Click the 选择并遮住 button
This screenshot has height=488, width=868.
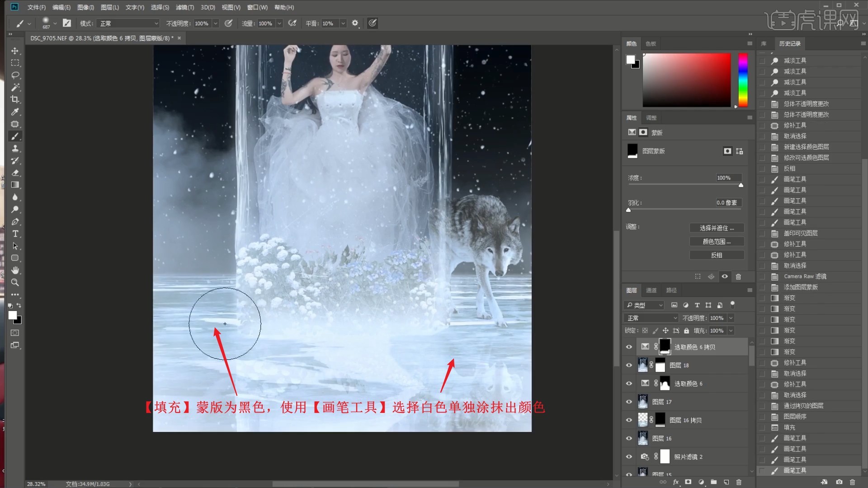pyautogui.click(x=717, y=228)
